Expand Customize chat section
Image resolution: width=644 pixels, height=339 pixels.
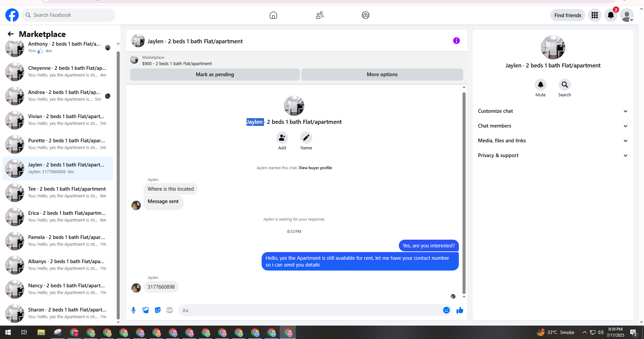coord(553,111)
